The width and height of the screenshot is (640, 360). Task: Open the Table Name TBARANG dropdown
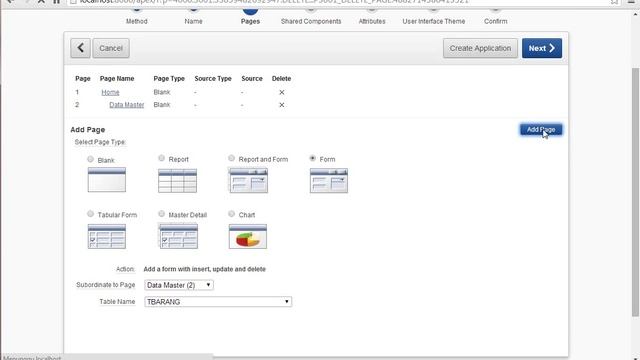pyautogui.click(x=218, y=302)
